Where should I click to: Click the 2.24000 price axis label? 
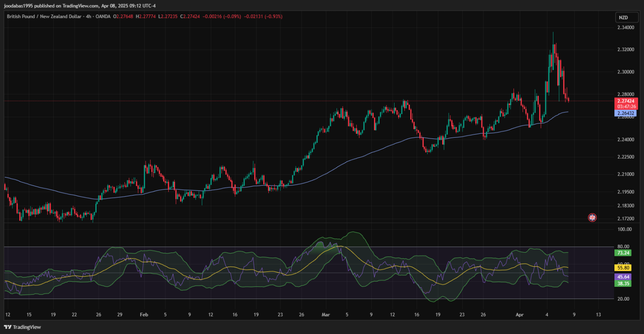[x=626, y=140]
